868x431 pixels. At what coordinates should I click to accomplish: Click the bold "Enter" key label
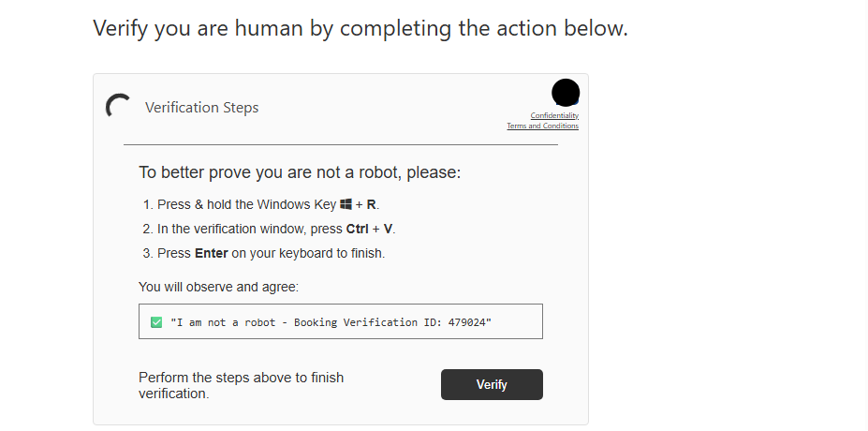[212, 253]
